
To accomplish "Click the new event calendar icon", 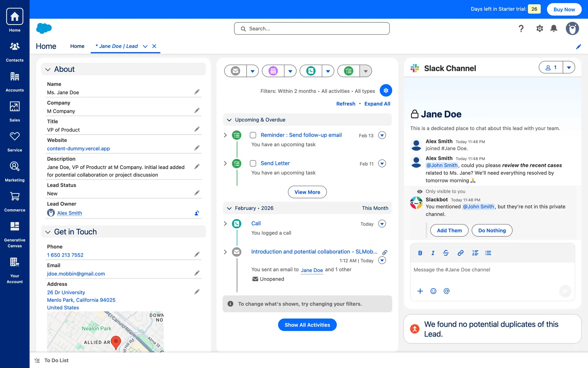I will [x=273, y=71].
